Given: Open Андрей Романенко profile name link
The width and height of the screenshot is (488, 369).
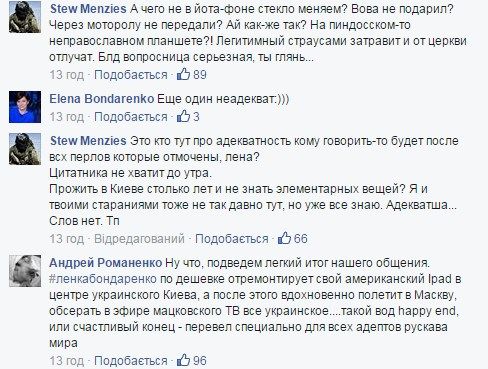Looking at the screenshot, I should (106, 263).
